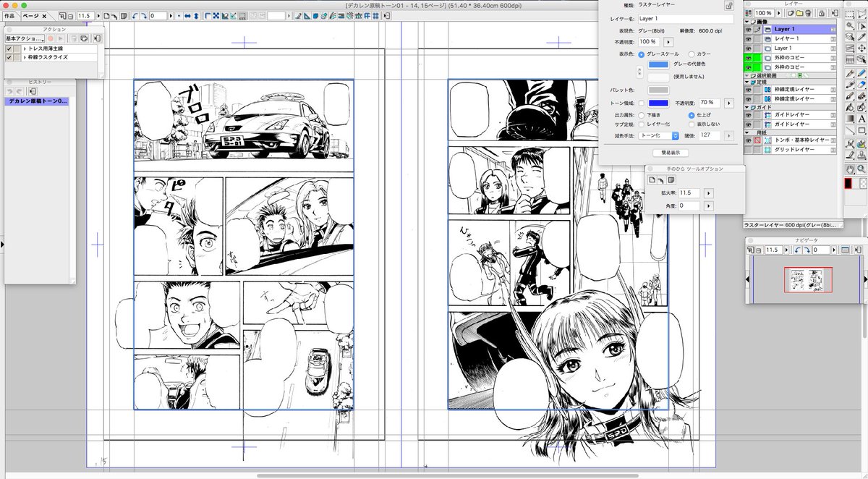Expand the 枠線ラスタライズ action
868x479 pixels.
[x=25, y=57]
